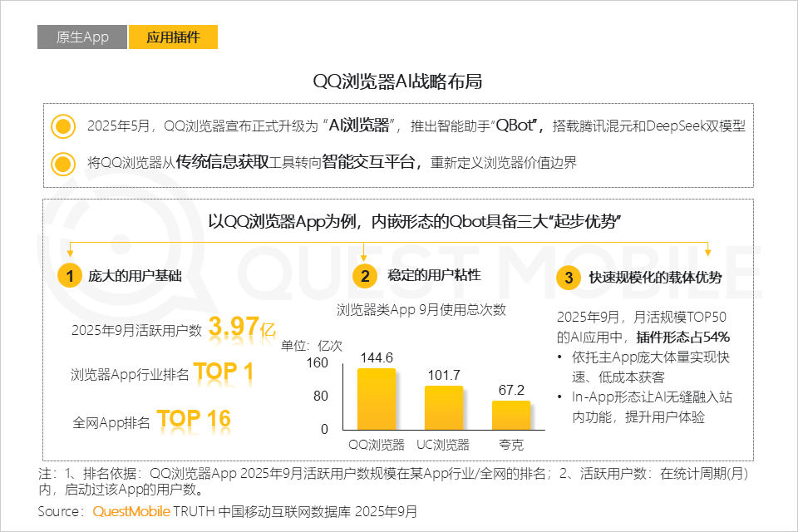Select numbered badge "2" beside 稳定的用户粘性

(x=366, y=274)
